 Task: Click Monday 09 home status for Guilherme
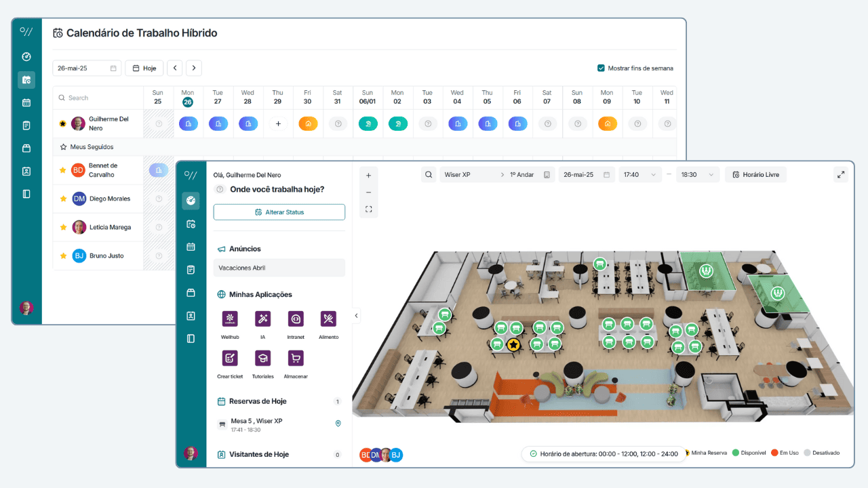(x=607, y=124)
